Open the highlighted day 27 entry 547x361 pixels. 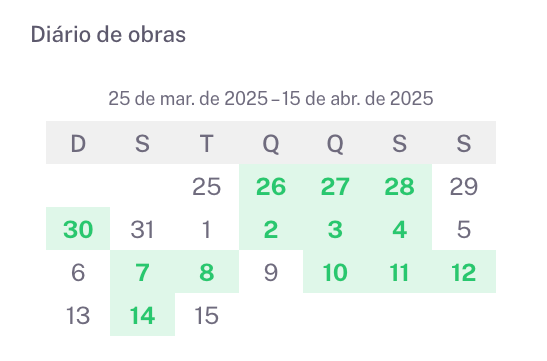[335, 186]
